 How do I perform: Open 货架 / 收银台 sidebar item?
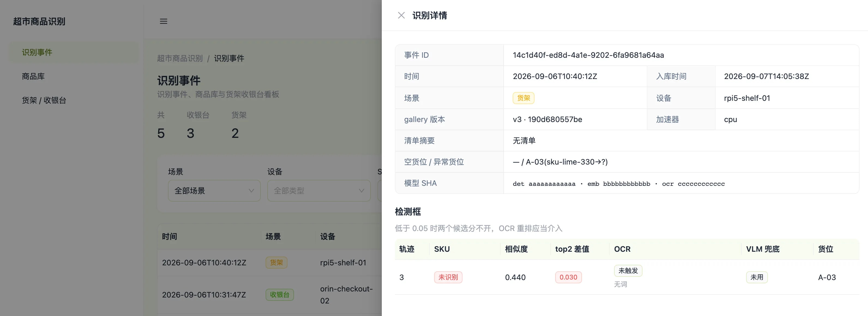click(x=73, y=100)
